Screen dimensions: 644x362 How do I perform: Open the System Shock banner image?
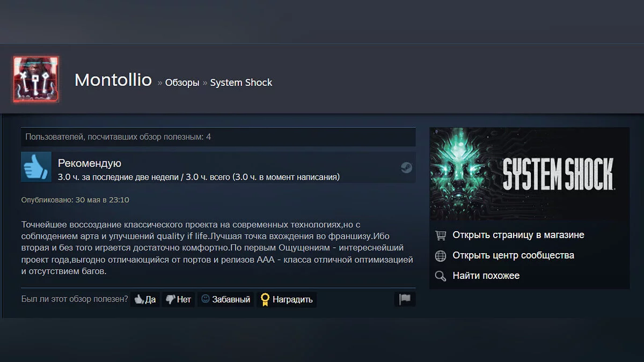pyautogui.click(x=529, y=174)
